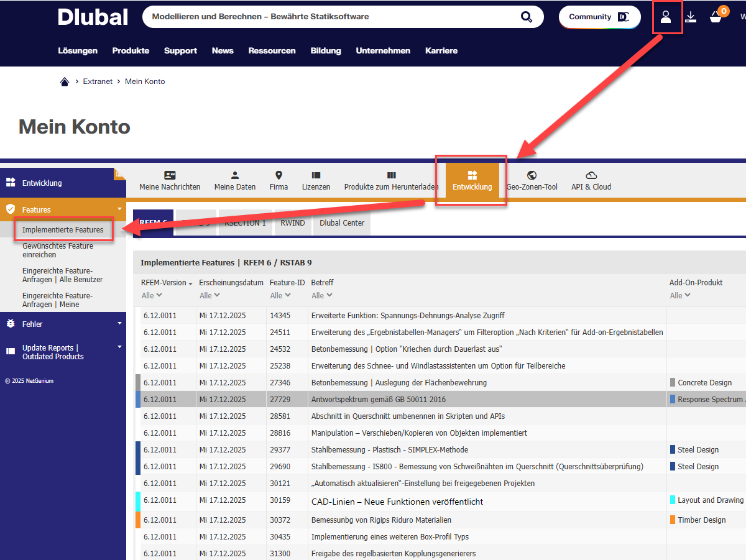
Task: Open Meine Nachrichten via the message icon
Action: (x=169, y=180)
